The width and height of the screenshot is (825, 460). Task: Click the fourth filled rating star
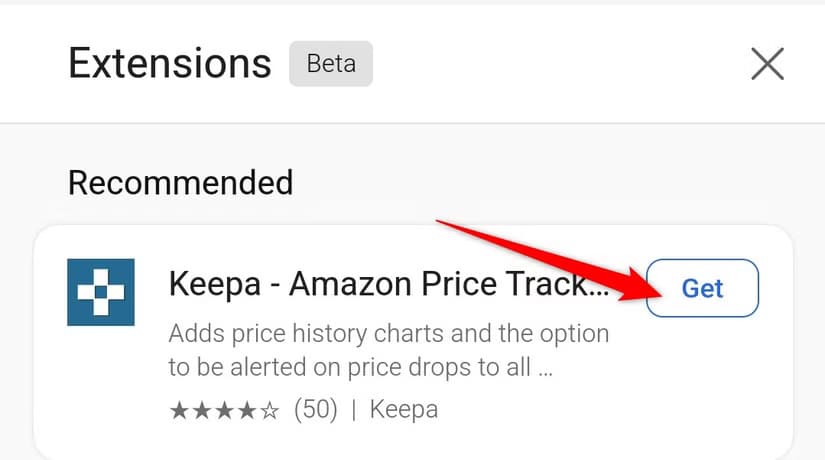tap(245, 409)
